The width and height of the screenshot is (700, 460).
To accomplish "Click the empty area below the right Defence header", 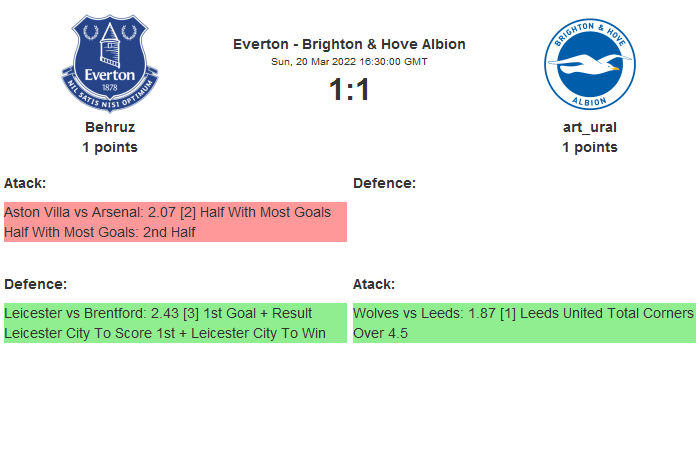I will [522, 222].
